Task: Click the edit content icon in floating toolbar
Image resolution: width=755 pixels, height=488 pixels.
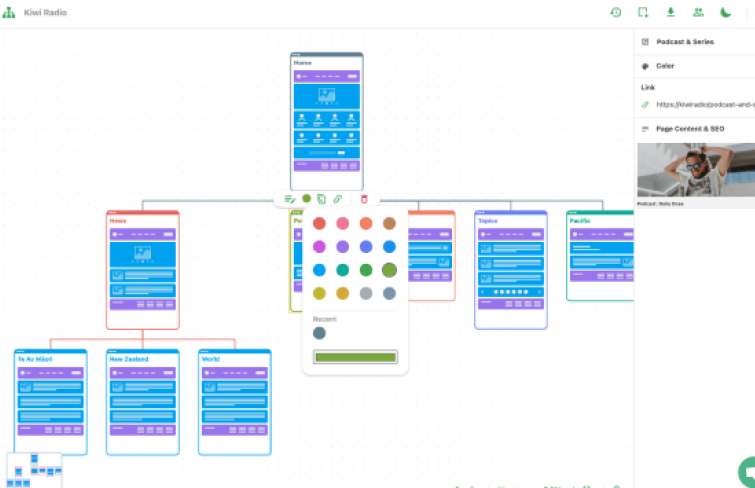Action: pyautogui.click(x=289, y=199)
